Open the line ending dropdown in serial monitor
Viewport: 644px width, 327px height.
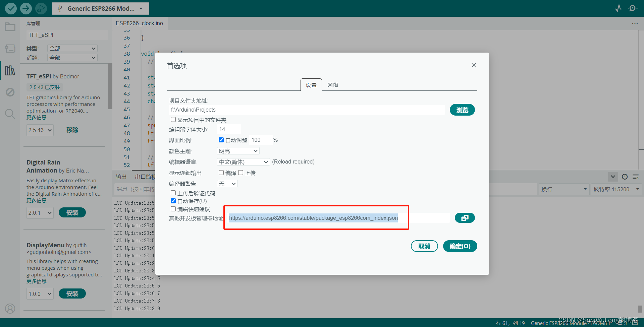tap(564, 189)
